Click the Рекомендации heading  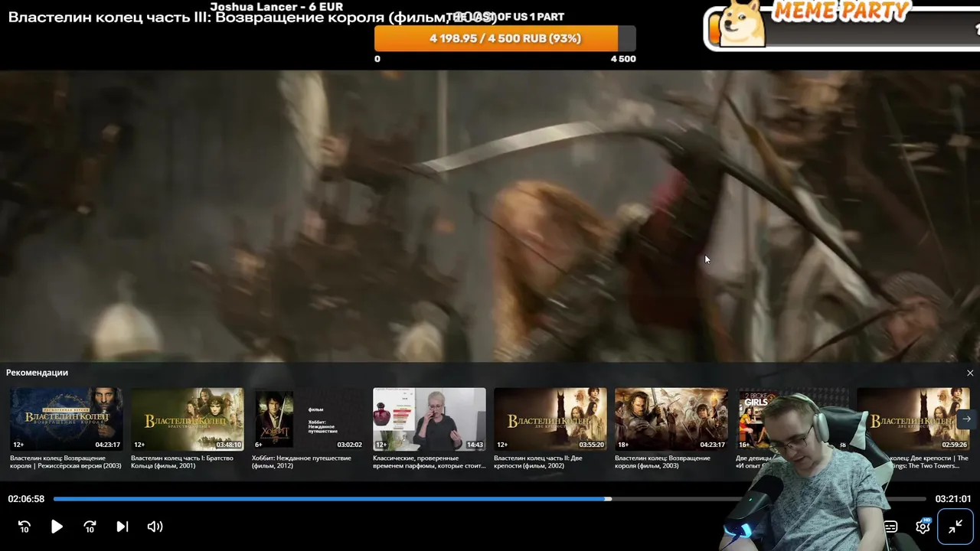[37, 373]
